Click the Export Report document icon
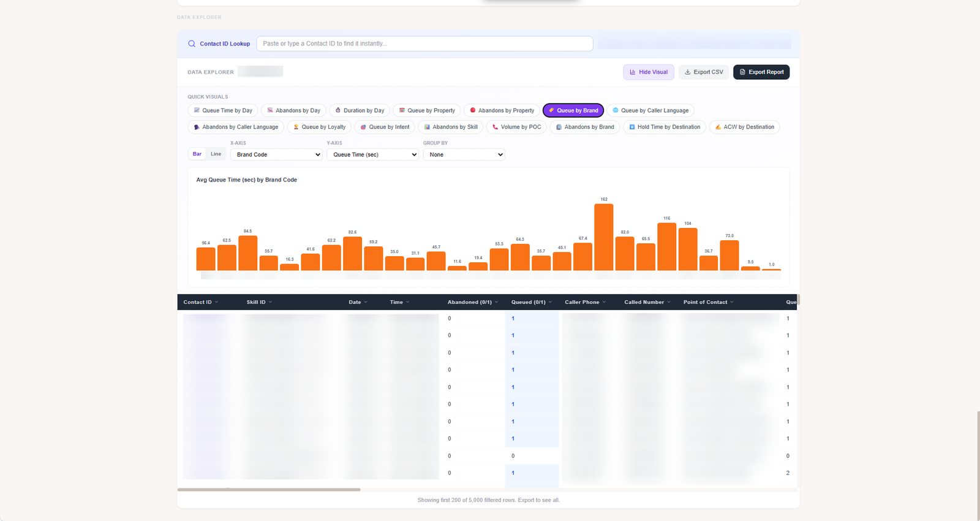Viewport: 980px width, 521px height. point(742,72)
